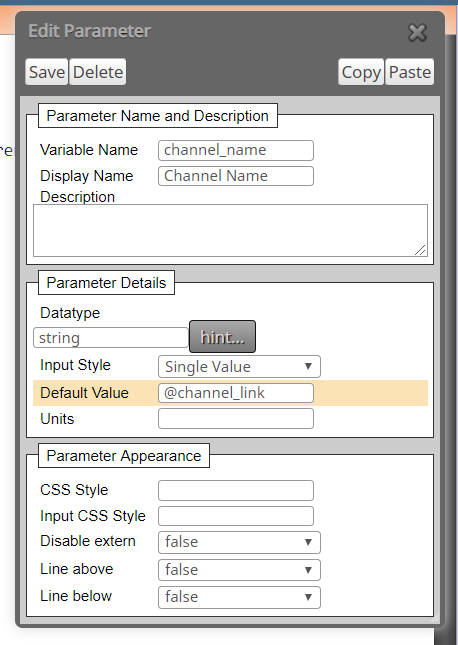Click the CSS Style input field
This screenshot has height=645, width=458.
click(236, 490)
